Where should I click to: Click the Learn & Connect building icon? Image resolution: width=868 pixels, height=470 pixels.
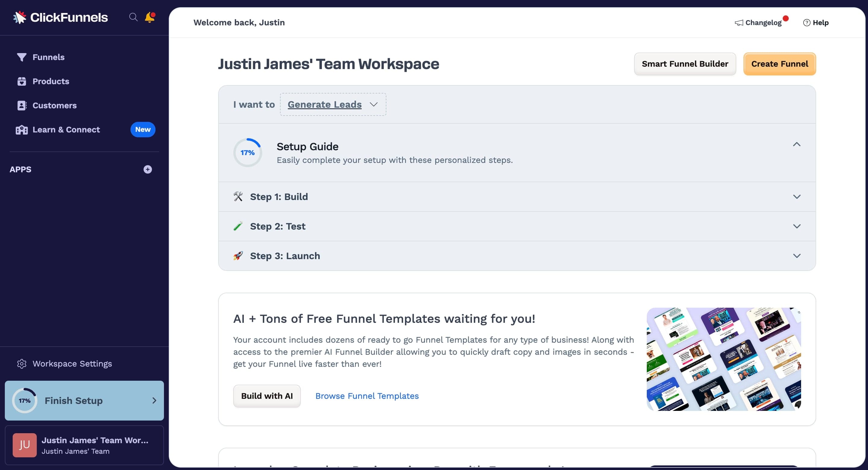click(22, 130)
